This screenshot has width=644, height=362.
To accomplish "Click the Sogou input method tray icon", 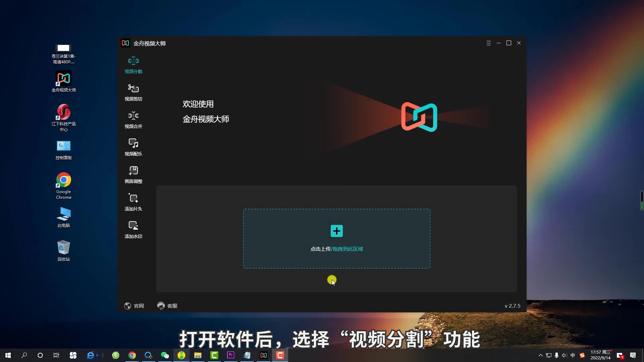I will point(582,355).
